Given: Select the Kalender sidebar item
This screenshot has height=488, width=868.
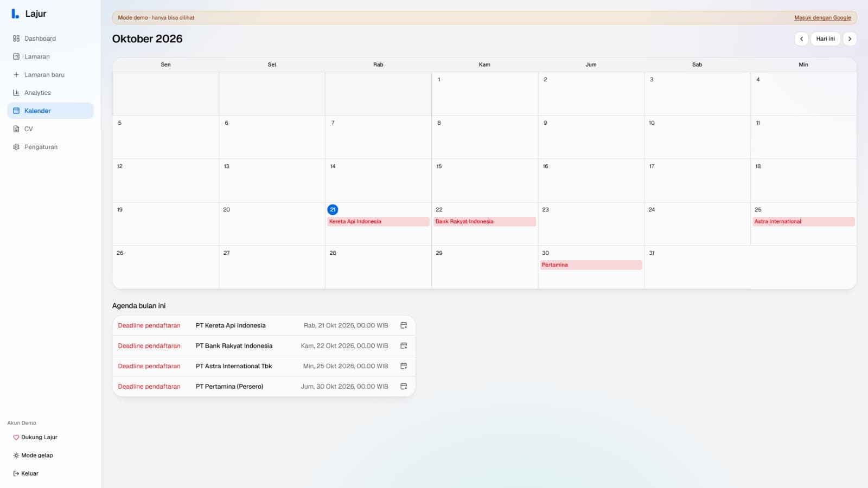Looking at the screenshot, I should 50,111.
